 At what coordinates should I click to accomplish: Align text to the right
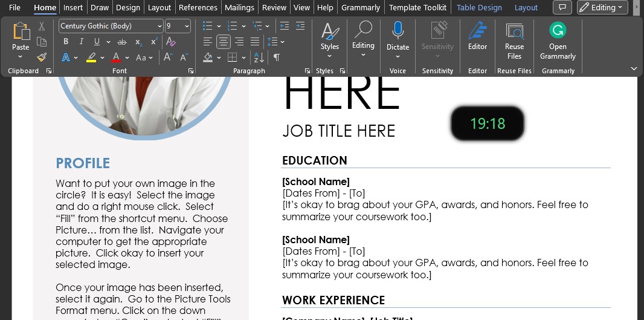coord(239,42)
